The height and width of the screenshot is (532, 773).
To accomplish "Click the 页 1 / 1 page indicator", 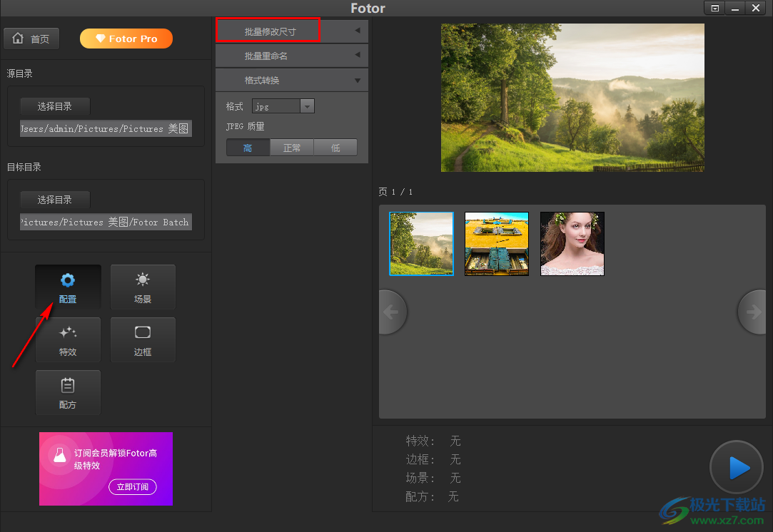I will tap(395, 192).
